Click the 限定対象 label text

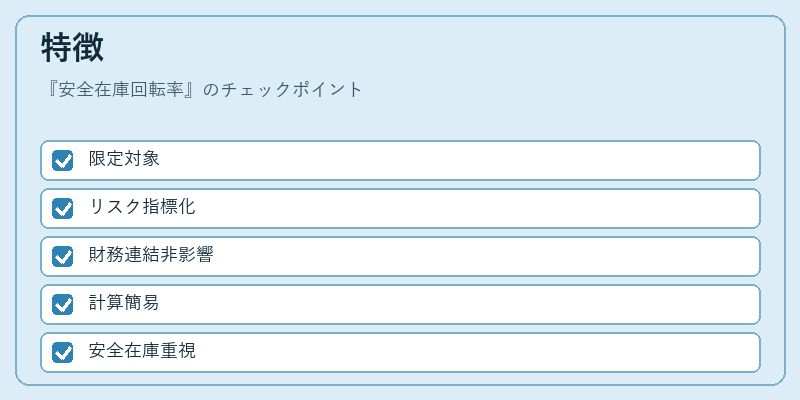(x=124, y=159)
